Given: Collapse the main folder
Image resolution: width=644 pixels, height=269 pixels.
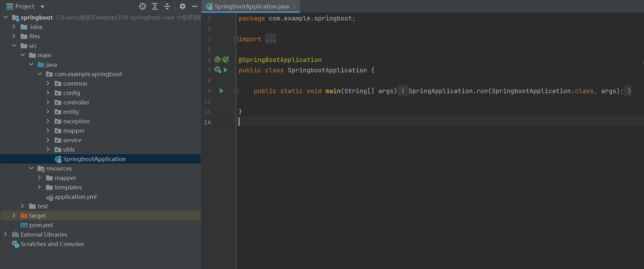Looking at the screenshot, I should click(23, 55).
